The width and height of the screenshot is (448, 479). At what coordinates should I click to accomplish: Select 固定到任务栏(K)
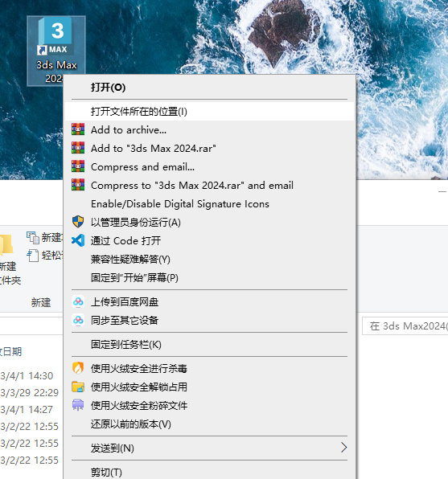(209, 344)
